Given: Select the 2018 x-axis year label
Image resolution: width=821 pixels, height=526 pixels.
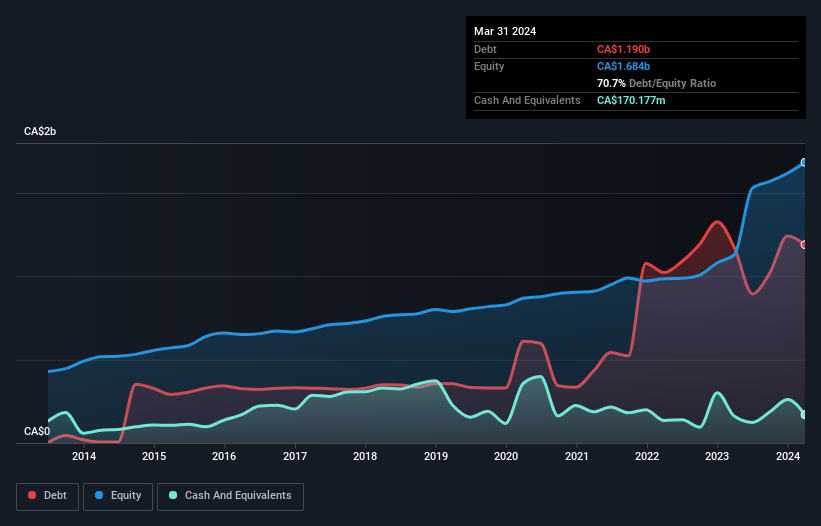Looking at the screenshot, I should click(365, 457).
